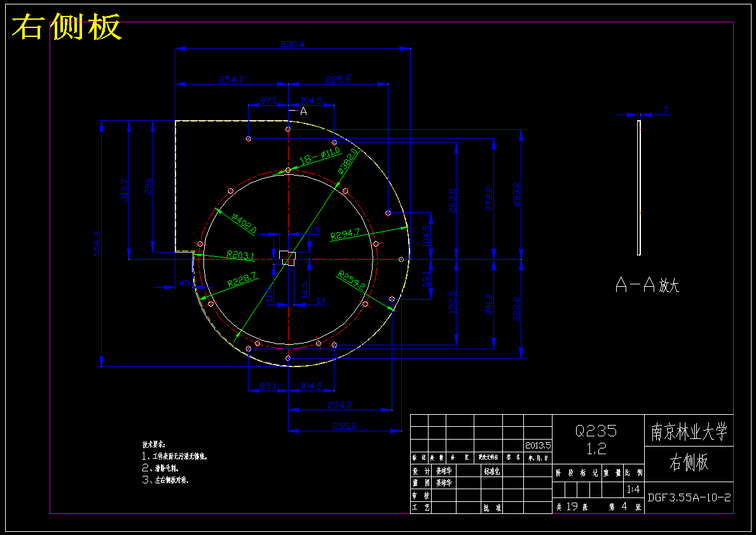Pick the 222.2 dimension text

(x=517, y=309)
